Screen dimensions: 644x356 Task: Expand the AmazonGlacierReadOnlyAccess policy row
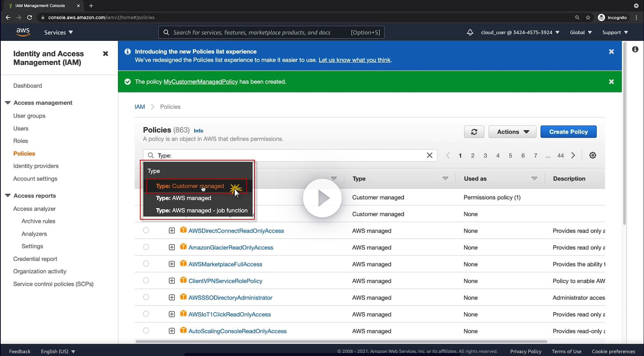172,247
